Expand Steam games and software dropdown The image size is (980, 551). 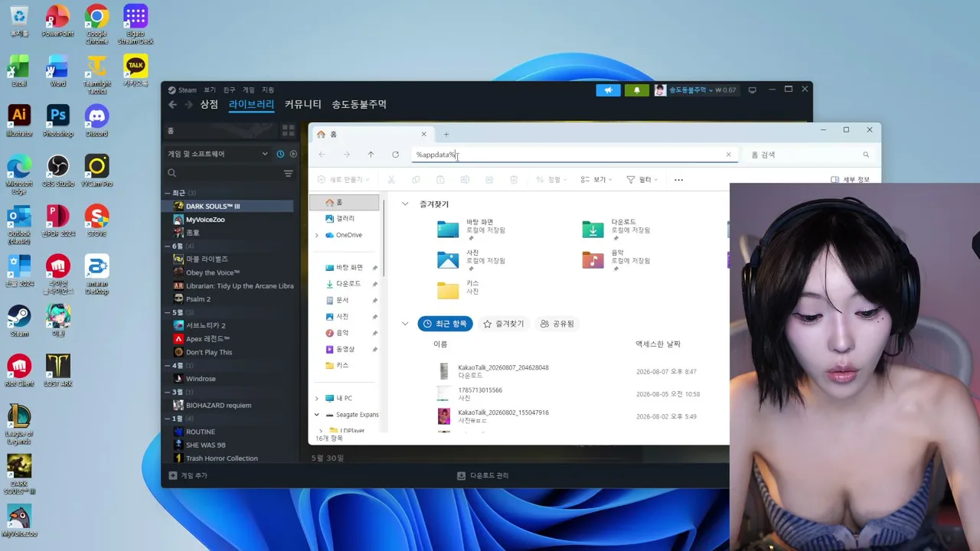[218, 154]
